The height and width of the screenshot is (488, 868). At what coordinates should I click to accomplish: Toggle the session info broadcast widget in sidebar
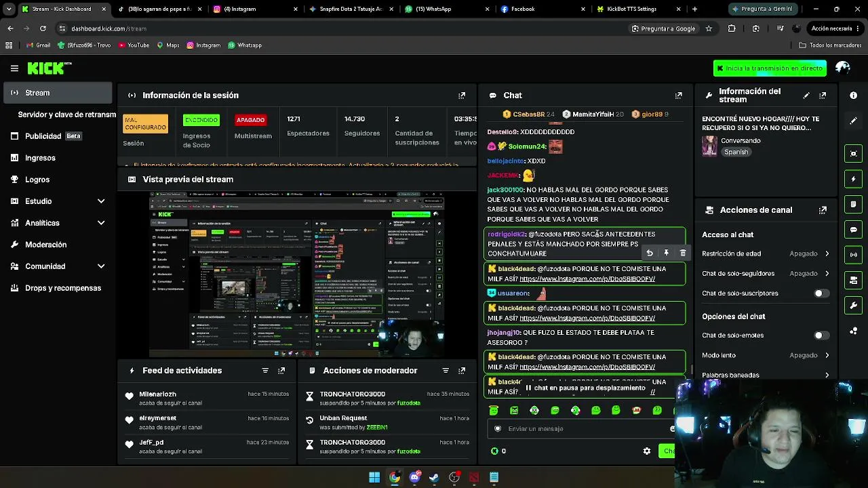click(x=854, y=255)
